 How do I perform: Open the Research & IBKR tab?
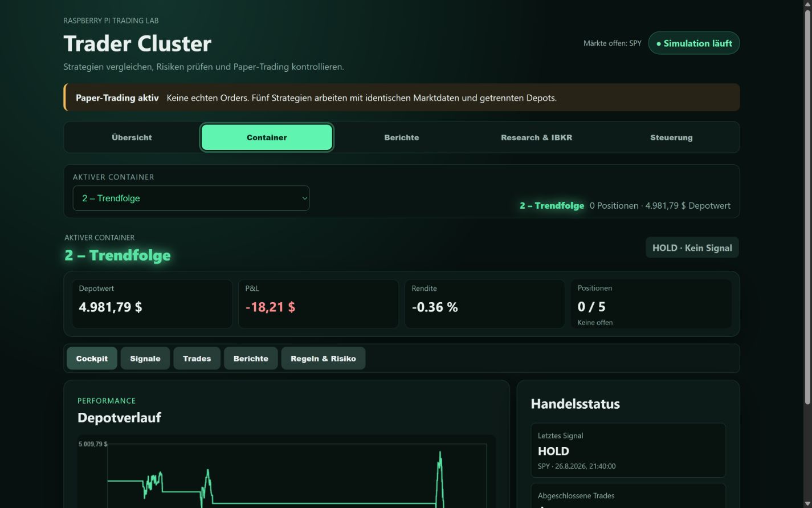tap(536, 137)
